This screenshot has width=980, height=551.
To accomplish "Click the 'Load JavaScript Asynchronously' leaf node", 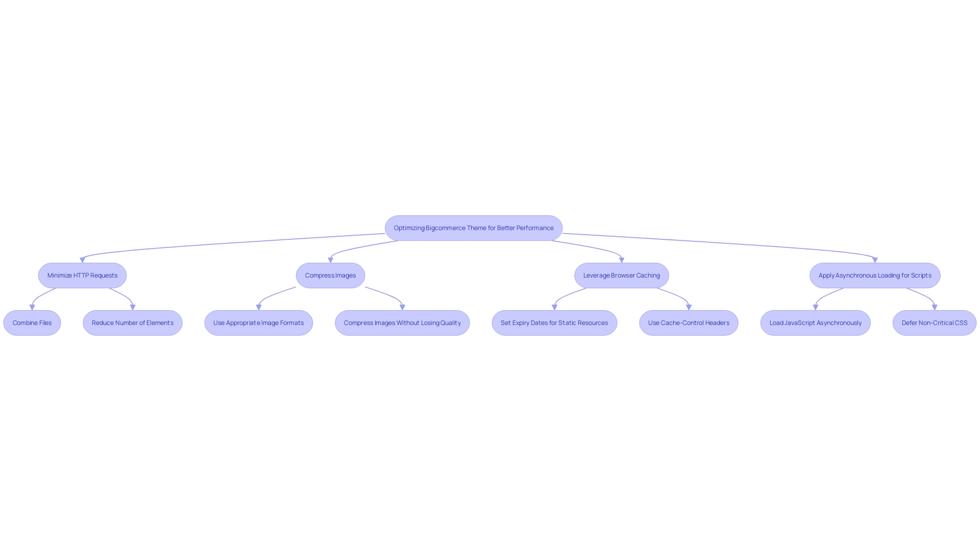I will 815,322.
